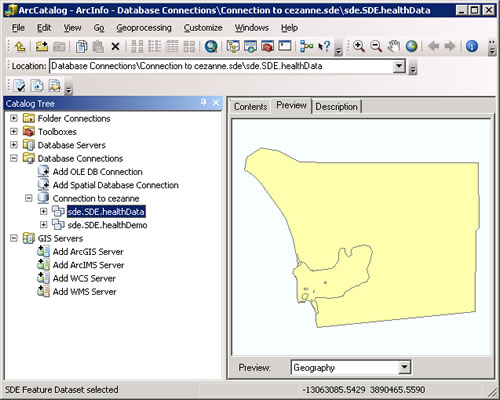Open the Search window magnifier globe icon
Image resolution: width=500 pixels, height=400 pixels.
coord(211,46)
